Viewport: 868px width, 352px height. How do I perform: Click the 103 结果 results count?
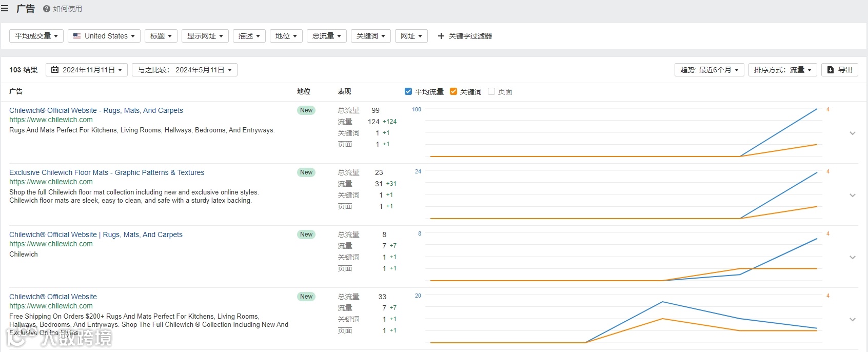(24, 70)
